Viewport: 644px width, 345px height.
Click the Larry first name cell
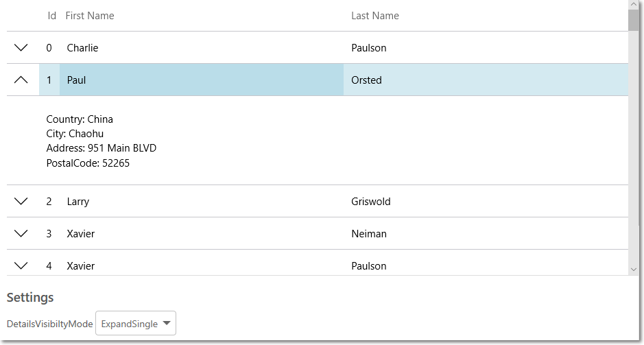tap(78, 202)
